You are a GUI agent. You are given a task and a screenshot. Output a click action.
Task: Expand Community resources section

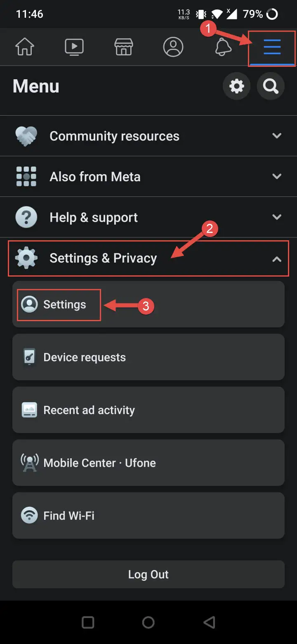(148, 136)
